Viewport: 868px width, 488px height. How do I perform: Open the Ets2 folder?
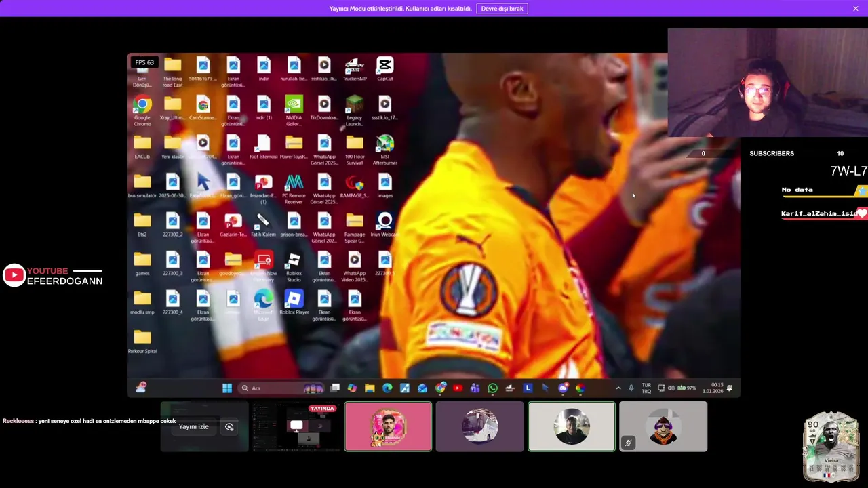(142, 224)
